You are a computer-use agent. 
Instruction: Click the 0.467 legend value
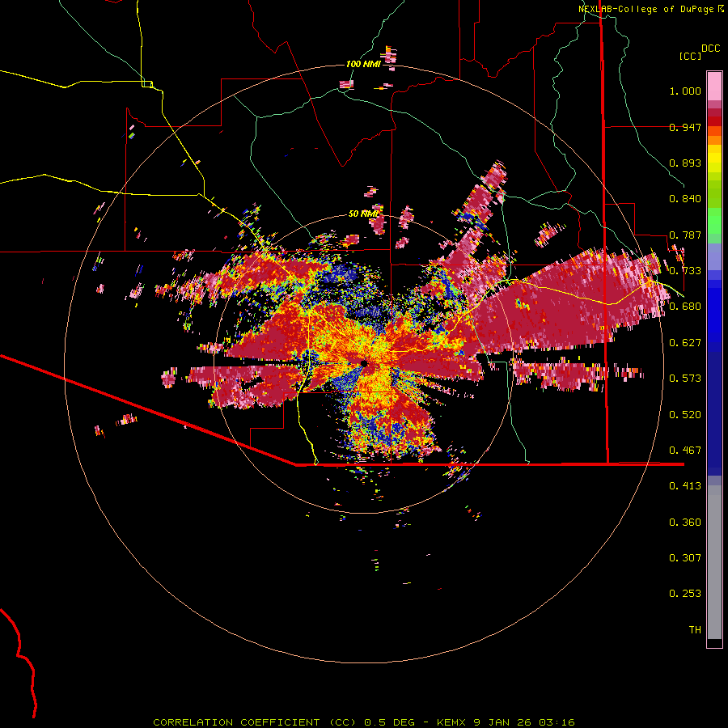point(685,451)
